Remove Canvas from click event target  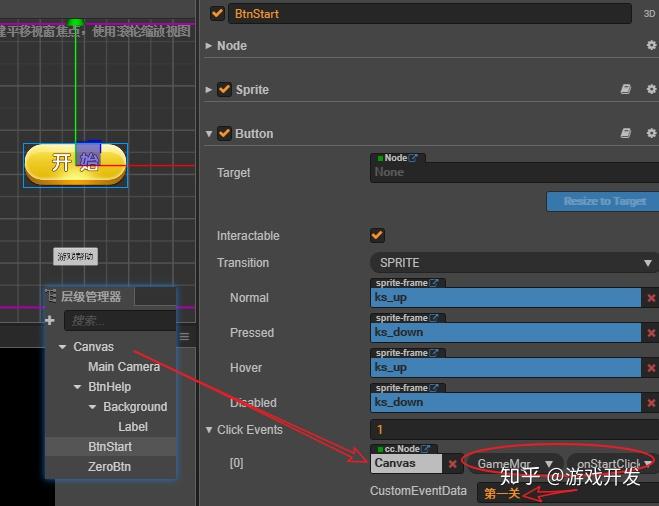[x=452, y=464]
